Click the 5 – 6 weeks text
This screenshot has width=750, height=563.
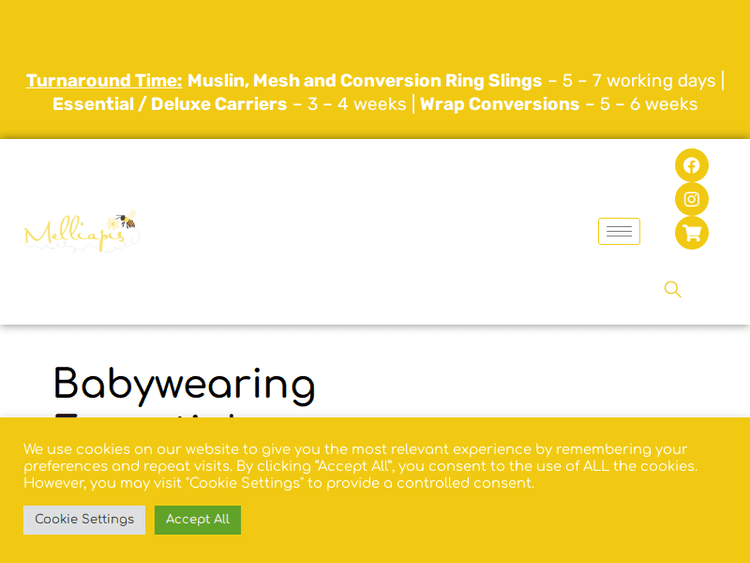[649, 104]
